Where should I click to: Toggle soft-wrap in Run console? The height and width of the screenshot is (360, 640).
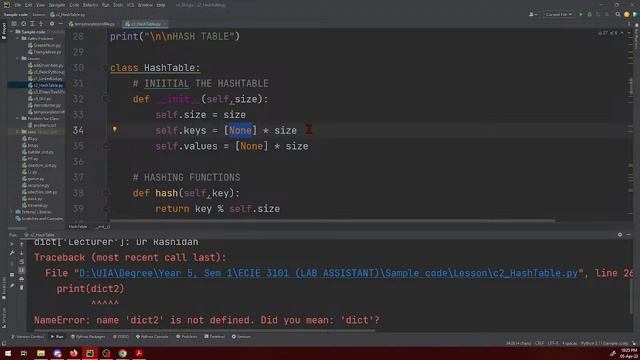22,262
